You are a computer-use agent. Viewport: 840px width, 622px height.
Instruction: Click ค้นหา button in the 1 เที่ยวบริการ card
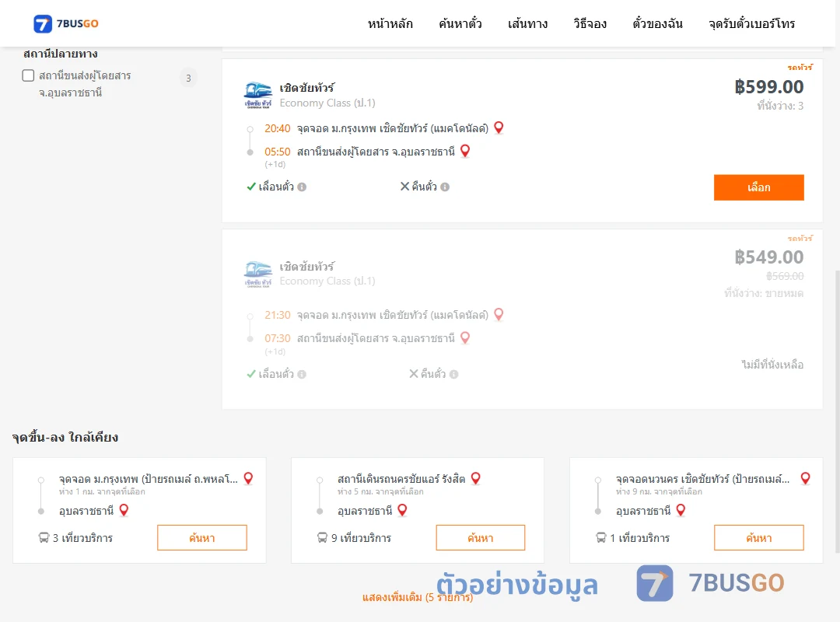click(759, 537)
